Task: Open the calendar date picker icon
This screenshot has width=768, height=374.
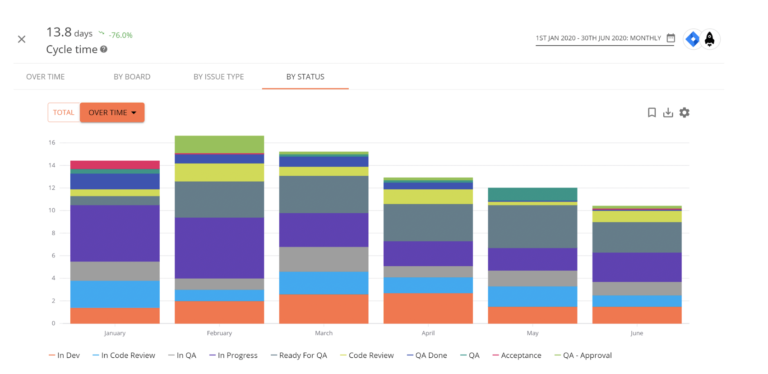Action: click(x=671, y=38)
